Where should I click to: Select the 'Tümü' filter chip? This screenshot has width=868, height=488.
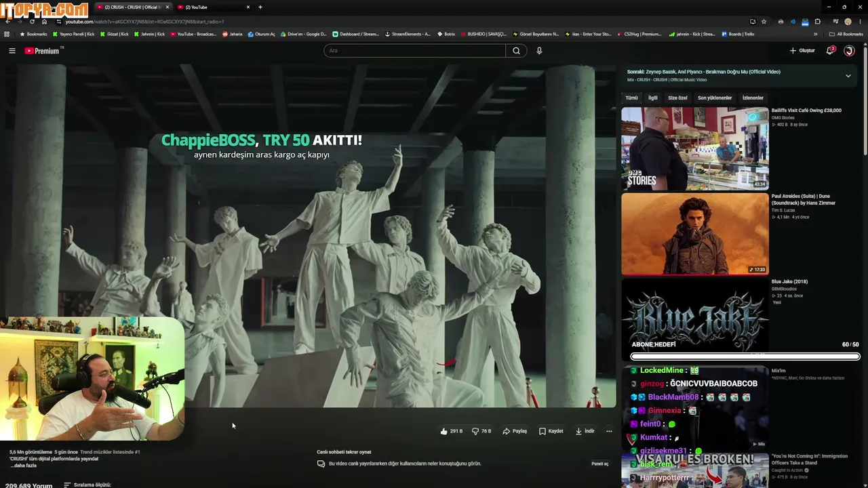(x=631, y=98)
